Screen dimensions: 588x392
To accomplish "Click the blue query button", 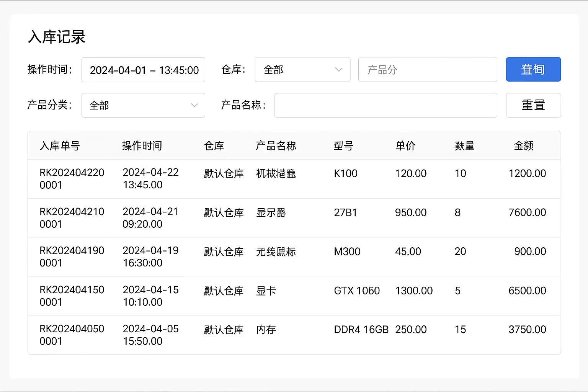I will click(533, 69).
